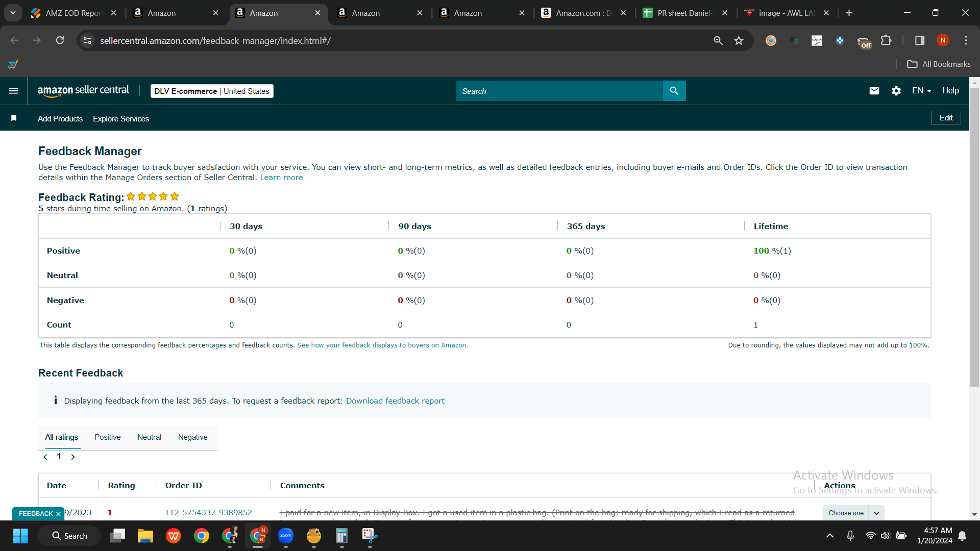Viewport: 980px width, 551px height.
Task: Close the FEEDBACK widget with the X
Action: [58, 514]
